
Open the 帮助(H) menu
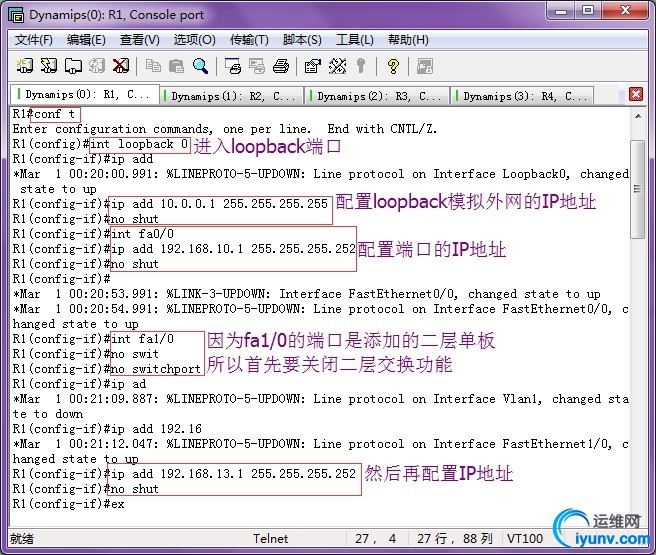[408, 40]
